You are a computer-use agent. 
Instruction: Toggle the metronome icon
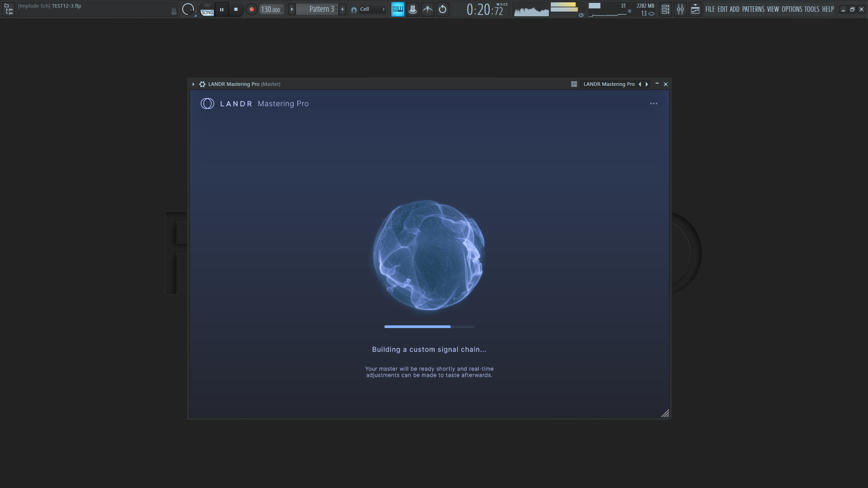(413, 9)
